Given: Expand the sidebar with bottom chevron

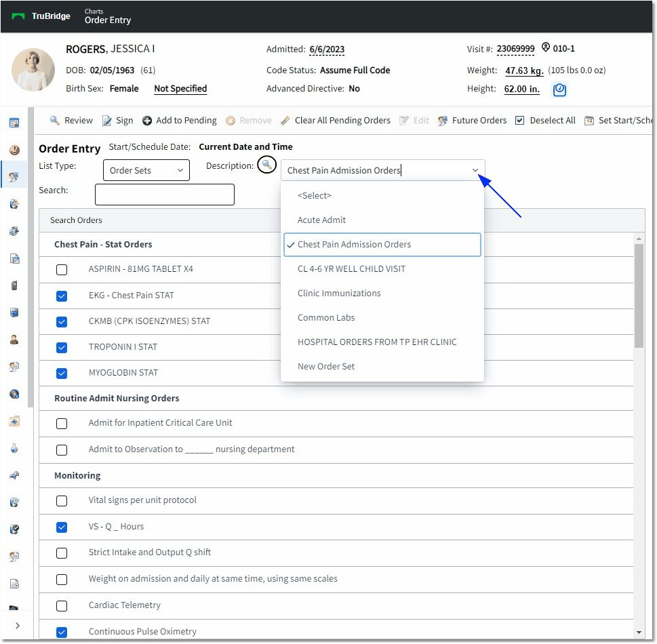Looking at the screenshot, I should pyautogui.click(x=17, y=626).
